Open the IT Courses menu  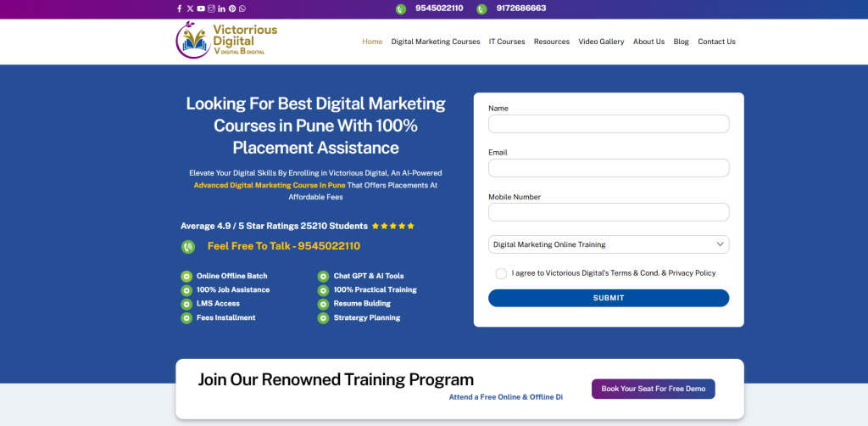point(507,42)
